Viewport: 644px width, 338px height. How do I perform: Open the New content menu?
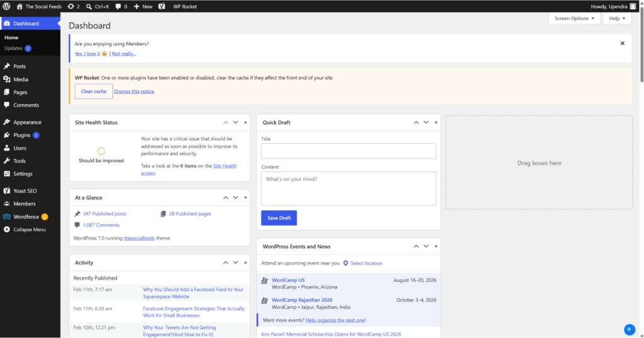coord(143,6)
